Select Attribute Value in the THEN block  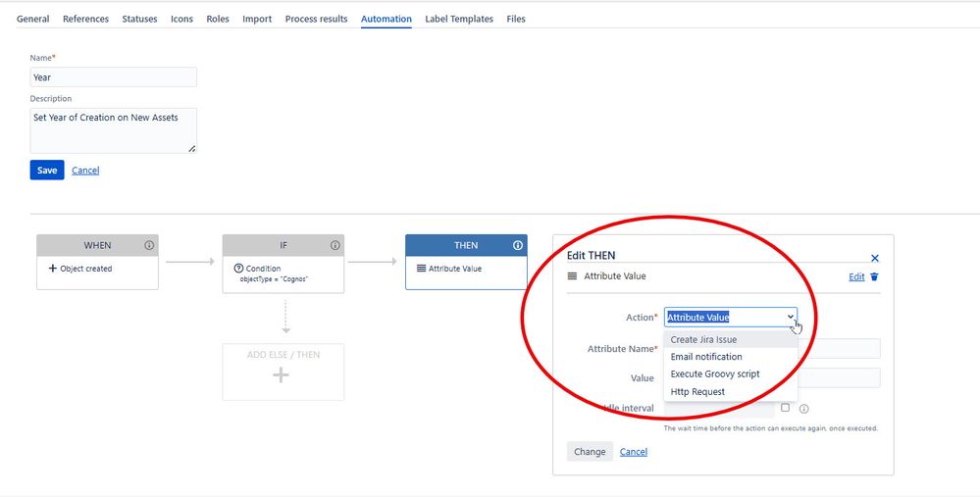click(455, 269)
